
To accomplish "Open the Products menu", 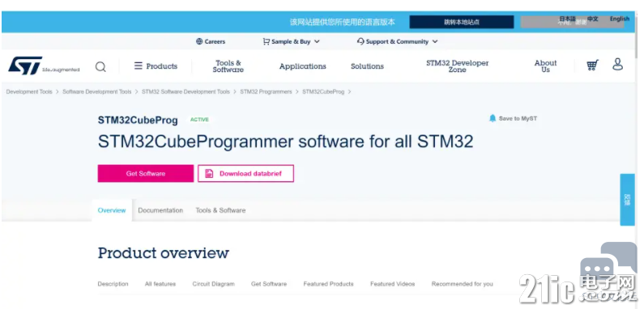I will [156, 66].
